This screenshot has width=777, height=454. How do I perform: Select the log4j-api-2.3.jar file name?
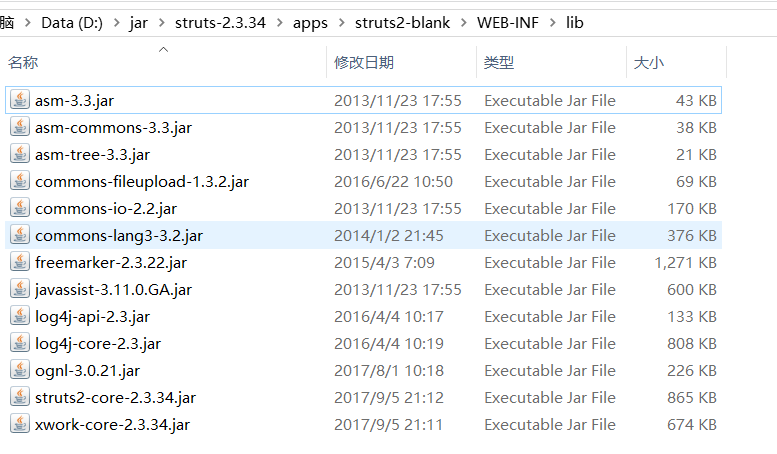92,316
